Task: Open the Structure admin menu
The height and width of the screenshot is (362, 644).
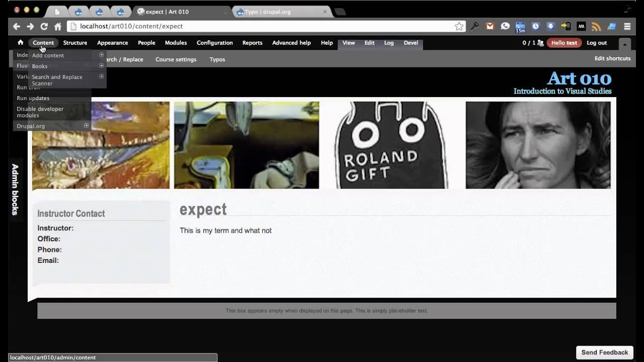Action: 75,43
